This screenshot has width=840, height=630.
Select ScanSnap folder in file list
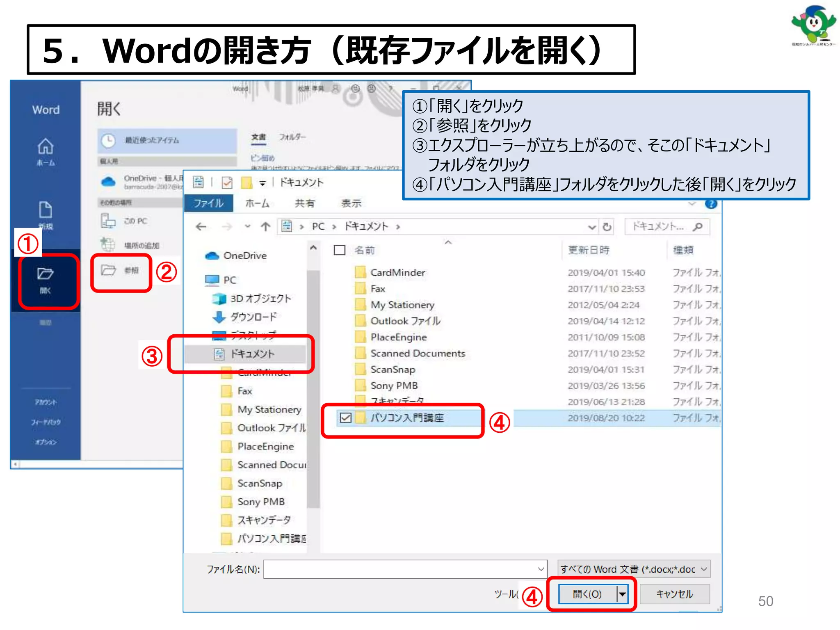click(x=385, y=370)
